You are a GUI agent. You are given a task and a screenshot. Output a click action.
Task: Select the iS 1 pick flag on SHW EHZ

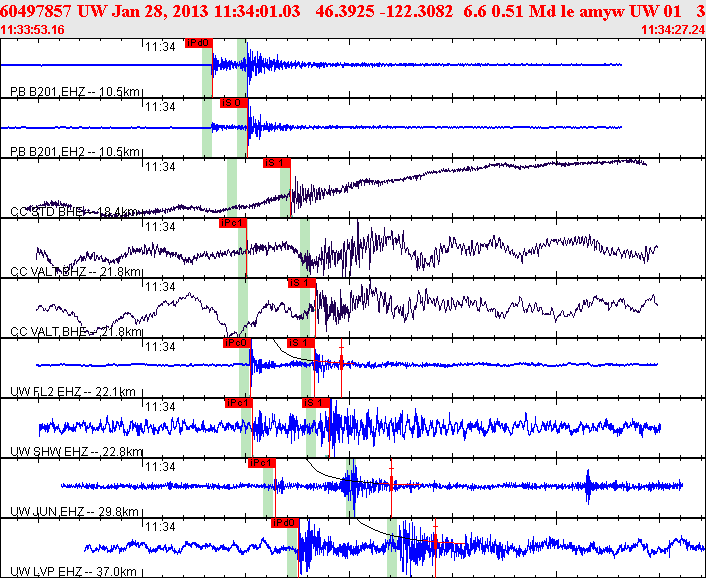(x=316, y=403)
